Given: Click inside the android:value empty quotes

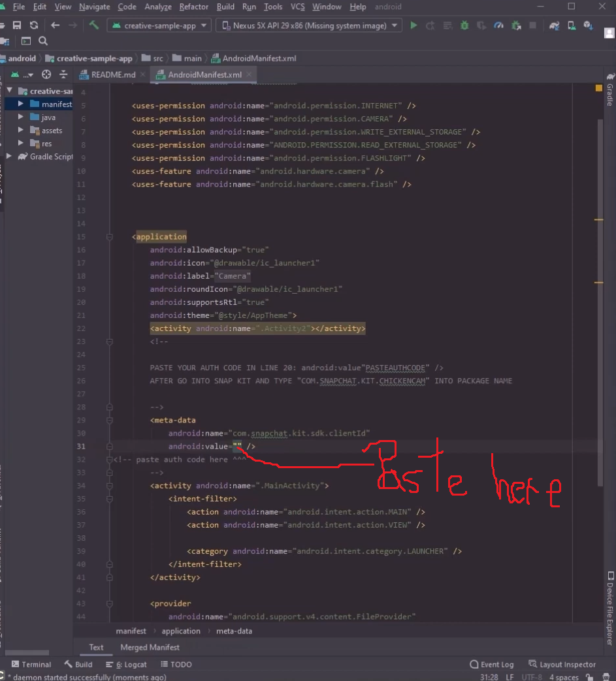Looking at the screenshot, I should 237,446.
